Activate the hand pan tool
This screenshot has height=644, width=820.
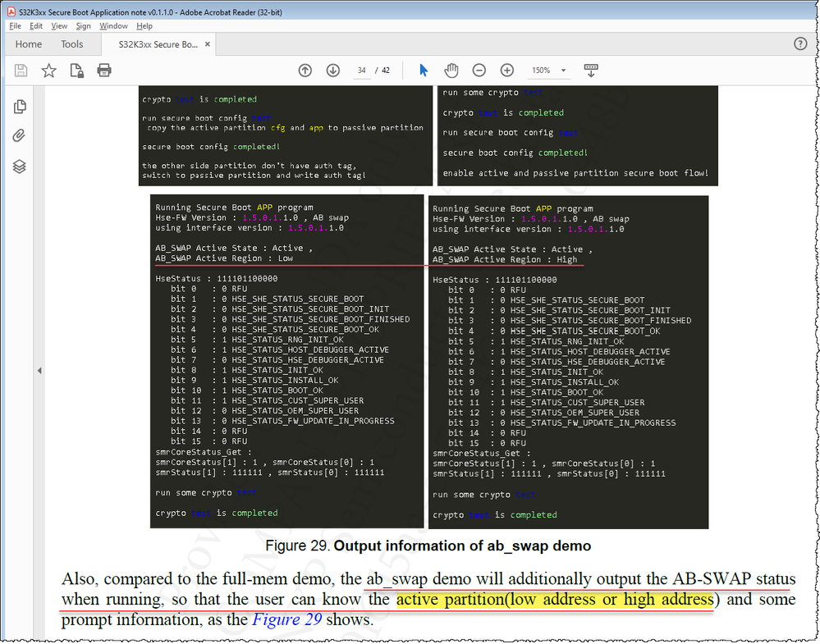pyautogui.click(x=451, y=70)
